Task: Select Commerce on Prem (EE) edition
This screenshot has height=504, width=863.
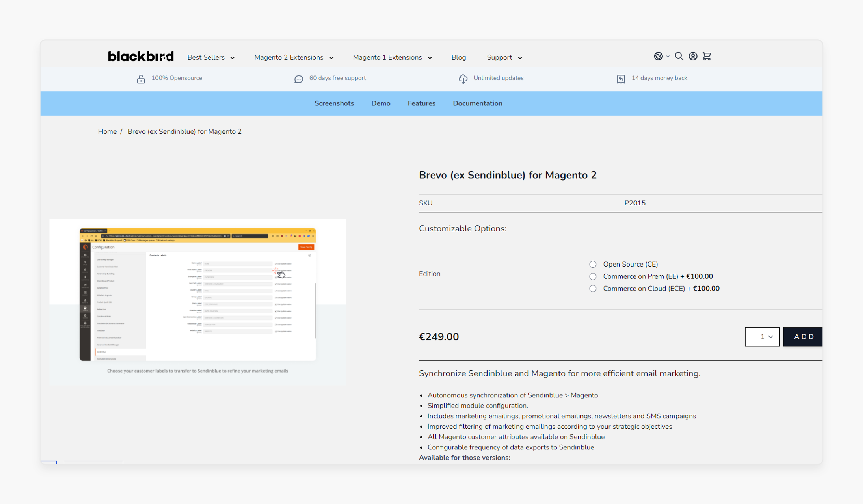Action: click(593, 276)
